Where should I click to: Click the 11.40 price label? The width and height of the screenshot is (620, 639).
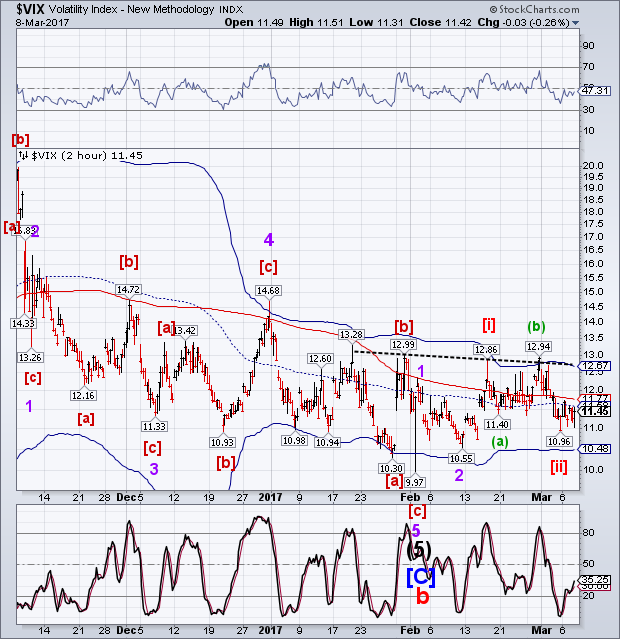click(x=497, y=425)
